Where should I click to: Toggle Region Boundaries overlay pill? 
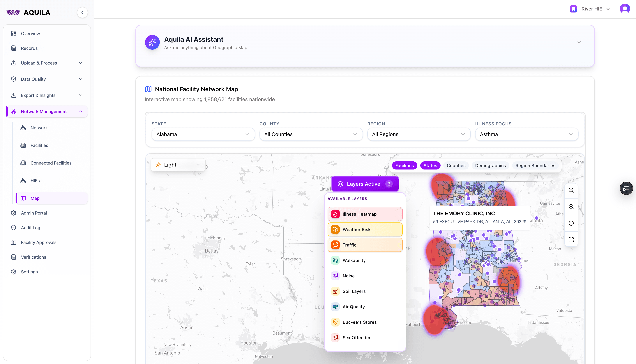535,165
